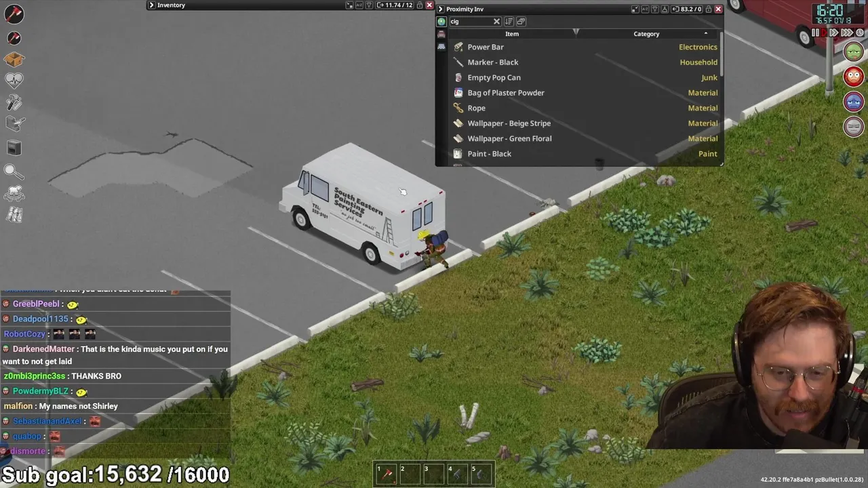
Task: Activate the magnifying glass search mode
Action: coord(13,171)
